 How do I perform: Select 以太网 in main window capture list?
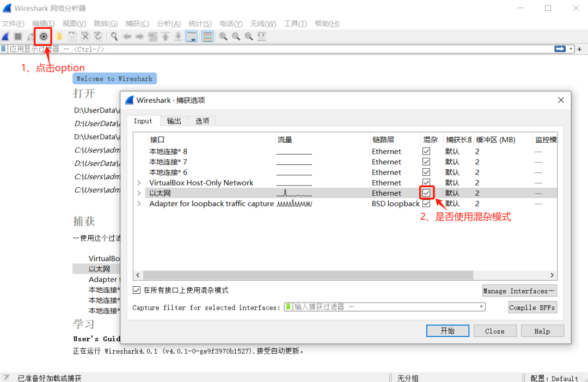(99, 269)
